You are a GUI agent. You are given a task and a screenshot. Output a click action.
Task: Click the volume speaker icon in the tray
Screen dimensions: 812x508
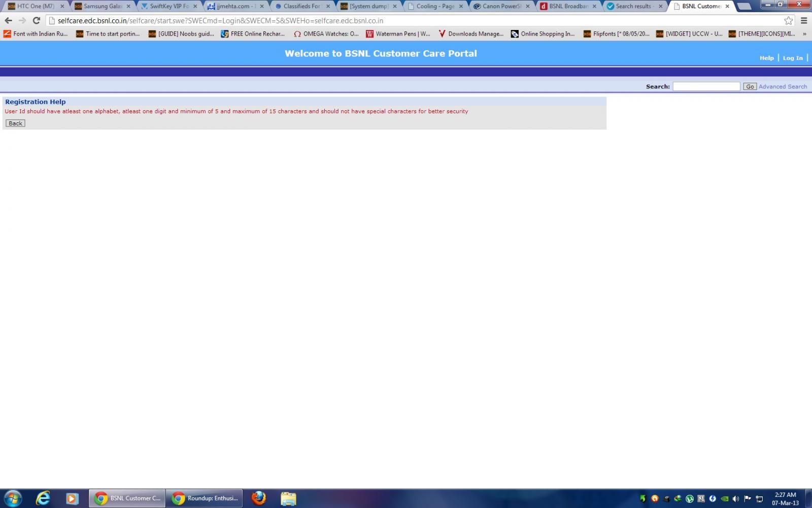pyautogui.click(x=735, y=499)
